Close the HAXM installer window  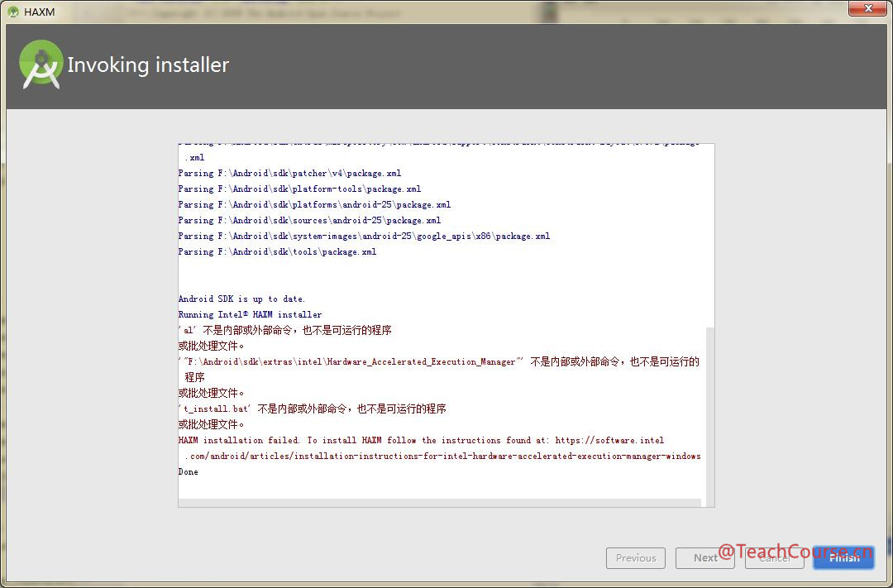click(867, 8)
